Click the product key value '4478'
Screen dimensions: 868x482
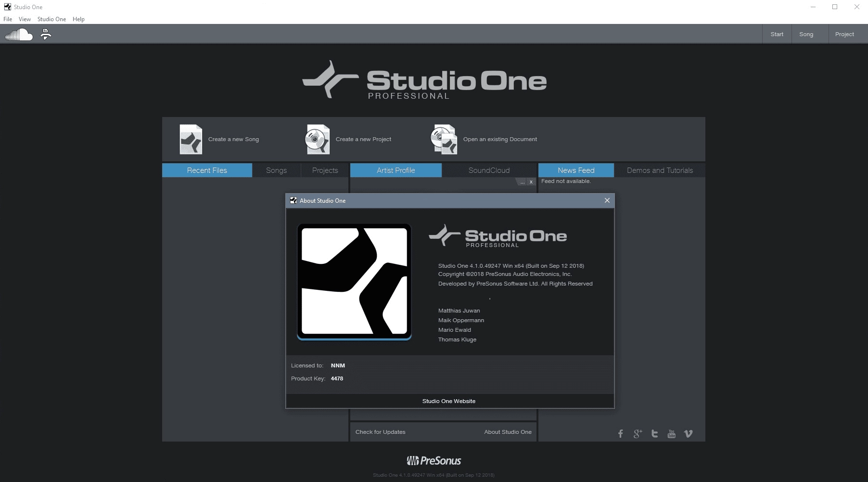(337, 378)
